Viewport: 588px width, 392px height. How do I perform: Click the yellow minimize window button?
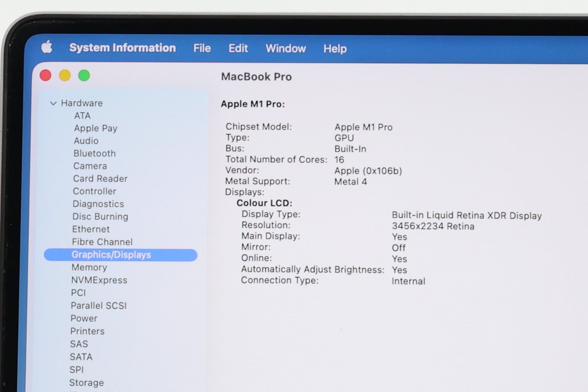point(65,75)
